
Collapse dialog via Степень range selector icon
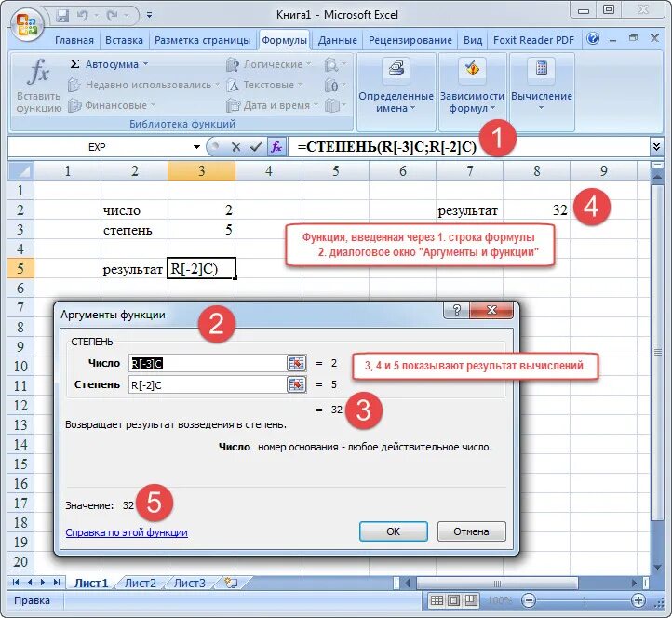pyautogui.click(x=296, y=385)
